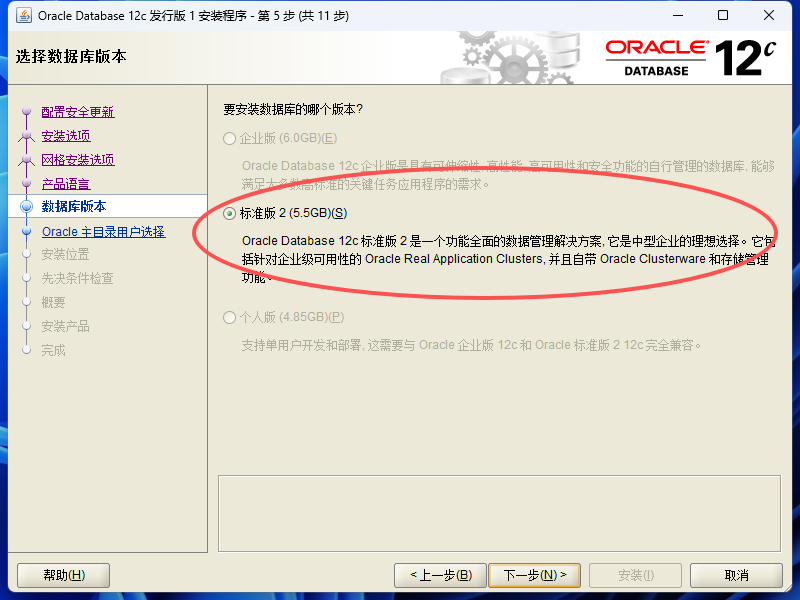Click the 下一步(N) button

(534, 576)
